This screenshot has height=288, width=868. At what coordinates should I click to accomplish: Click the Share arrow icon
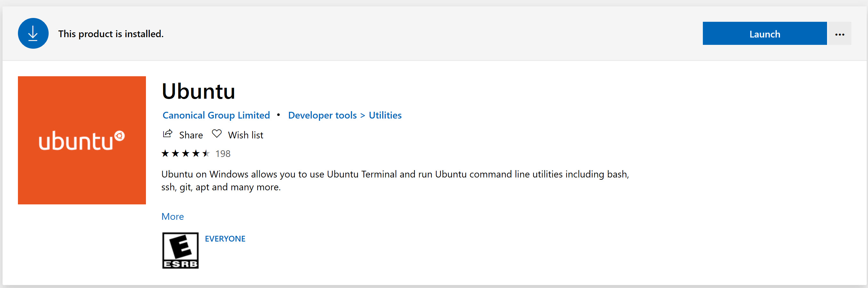pyautogui.click(x=167, y=134)
